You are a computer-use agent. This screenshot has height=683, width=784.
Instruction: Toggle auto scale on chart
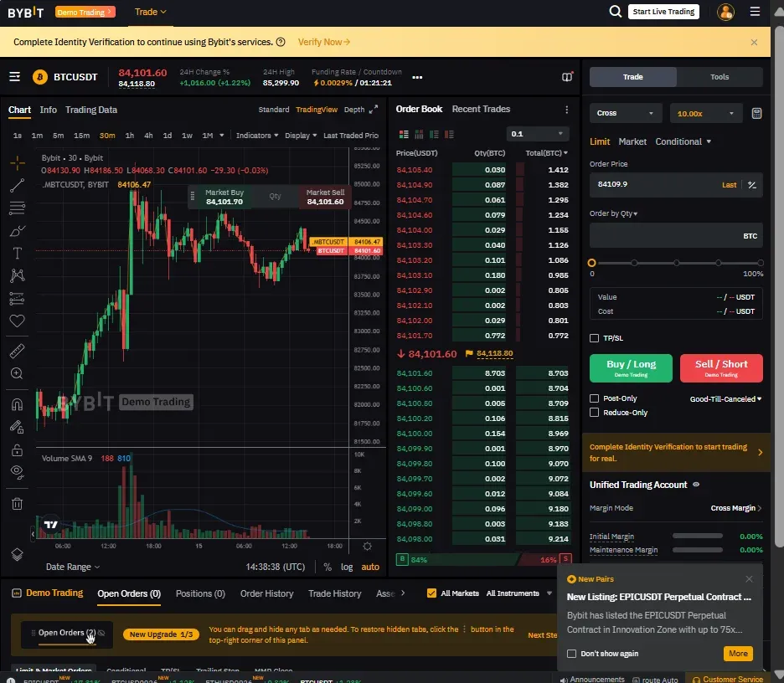point(370,567)
